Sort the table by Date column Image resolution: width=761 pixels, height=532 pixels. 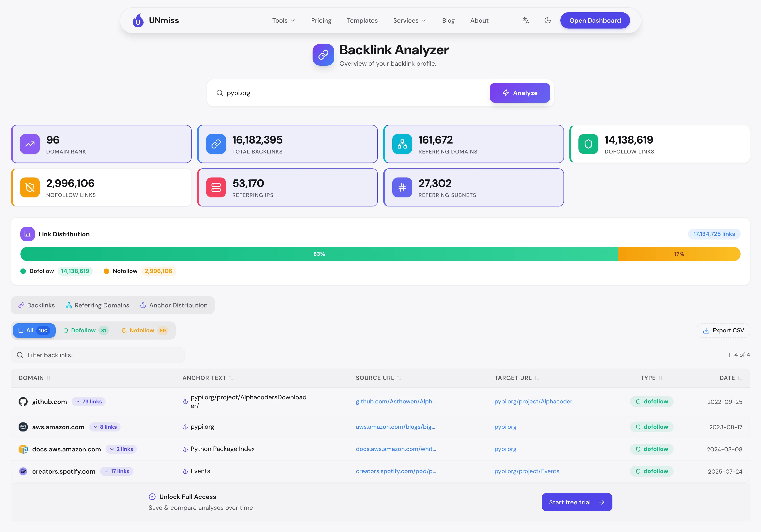731,378
